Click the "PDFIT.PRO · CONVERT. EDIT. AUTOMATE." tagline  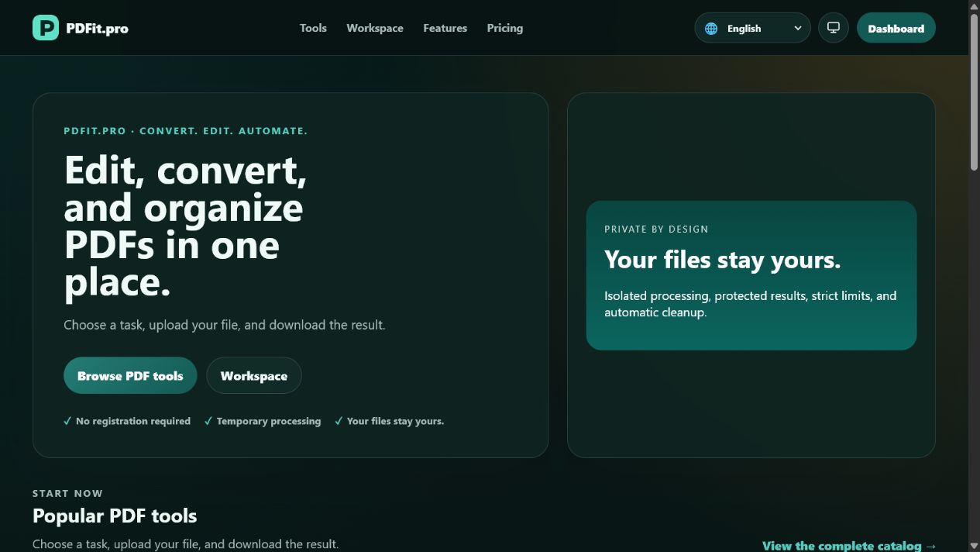click(185, 131)
